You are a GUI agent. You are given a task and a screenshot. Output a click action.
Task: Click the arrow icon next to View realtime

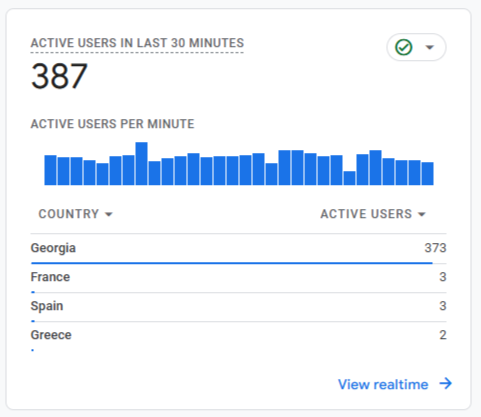coord(445,384)
